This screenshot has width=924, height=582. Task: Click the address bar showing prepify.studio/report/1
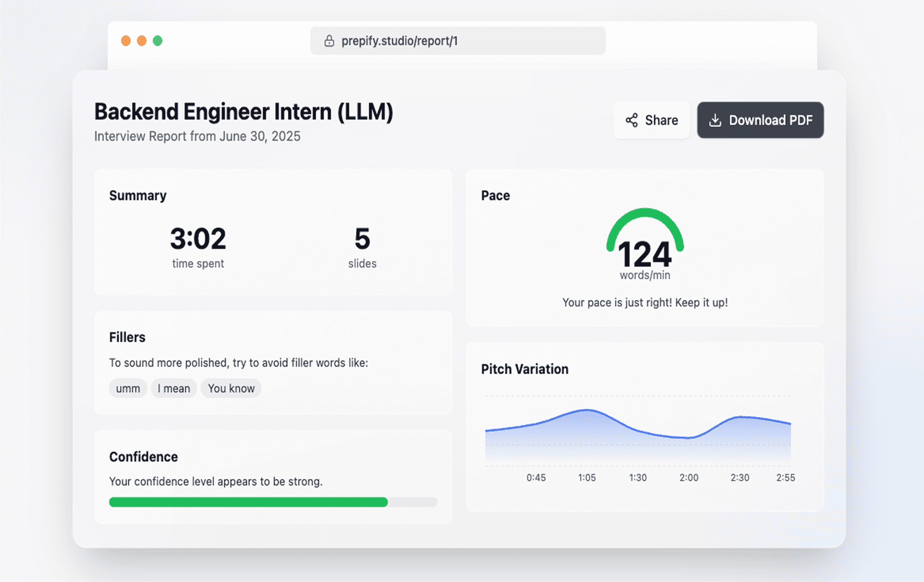(x=457, y=41)
